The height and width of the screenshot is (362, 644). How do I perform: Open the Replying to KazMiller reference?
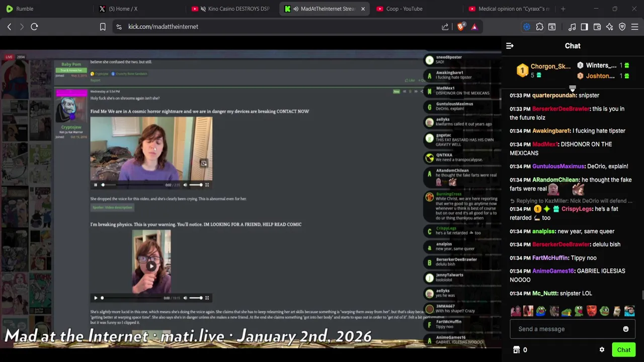[x=571, y=201]
